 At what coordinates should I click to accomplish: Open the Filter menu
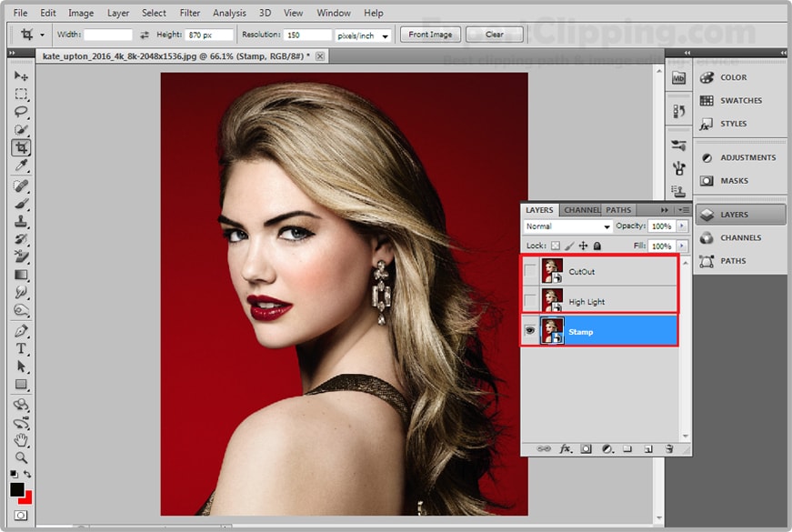pyautogui.click(x=190, y=14)
